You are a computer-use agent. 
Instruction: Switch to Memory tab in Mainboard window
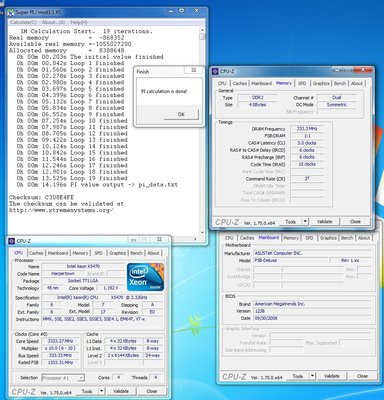(291, 238)
